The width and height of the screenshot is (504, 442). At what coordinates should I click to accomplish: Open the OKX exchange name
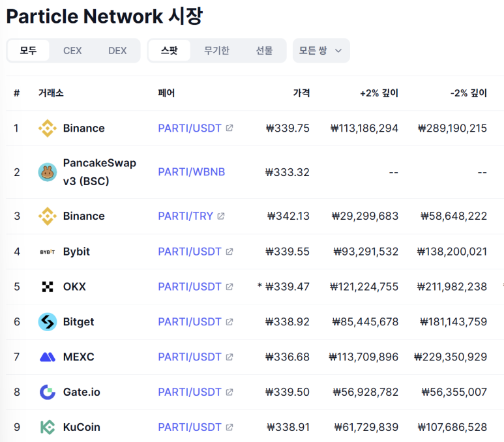point(74,287)
